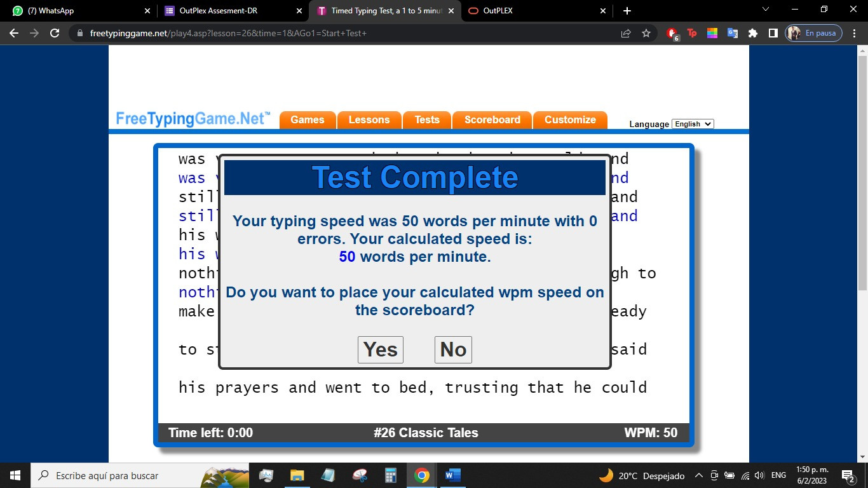The width and height of the screenshot is (868, 488).
Task: Bookmark this page with star
Action: point(646,33)
